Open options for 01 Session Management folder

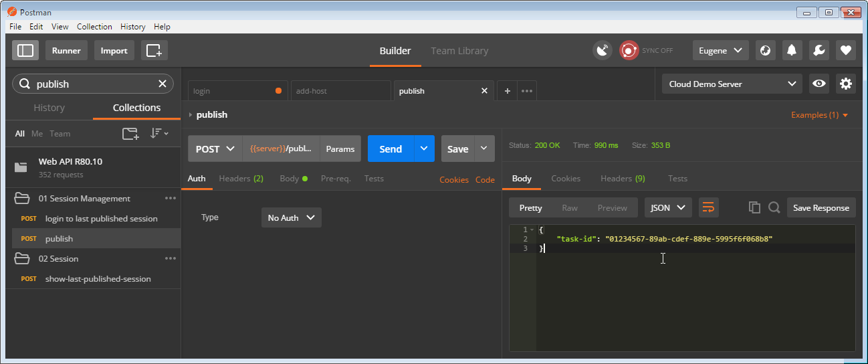click(x=171, y=198)
